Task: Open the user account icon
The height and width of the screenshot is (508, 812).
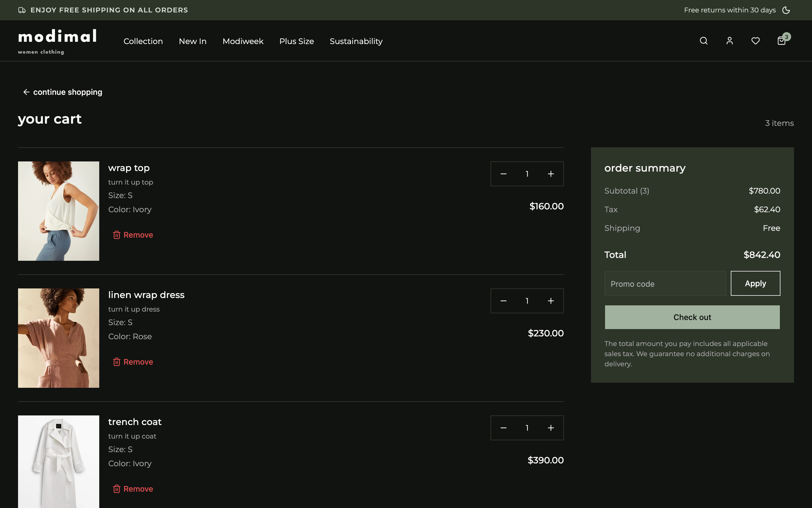Action: tap(729, 41)
